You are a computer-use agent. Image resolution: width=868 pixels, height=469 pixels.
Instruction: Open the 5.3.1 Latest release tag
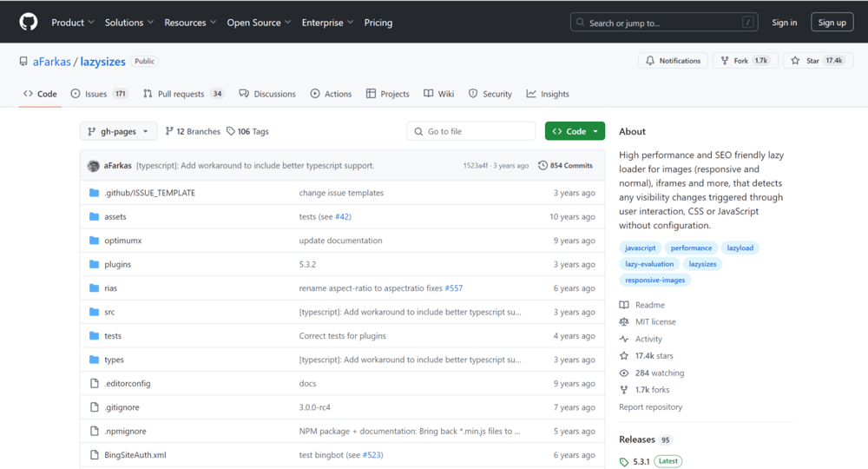pos(641,461)
